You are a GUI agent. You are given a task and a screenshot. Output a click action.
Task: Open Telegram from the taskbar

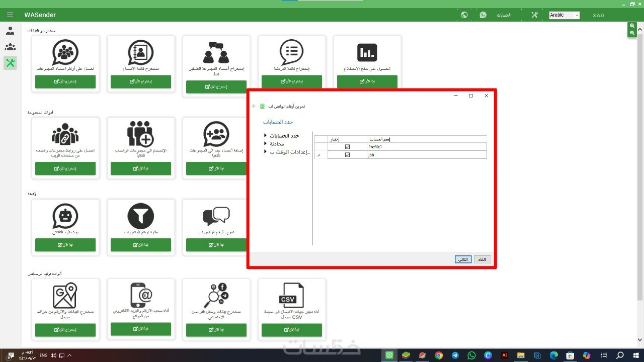tap(455, 355)
